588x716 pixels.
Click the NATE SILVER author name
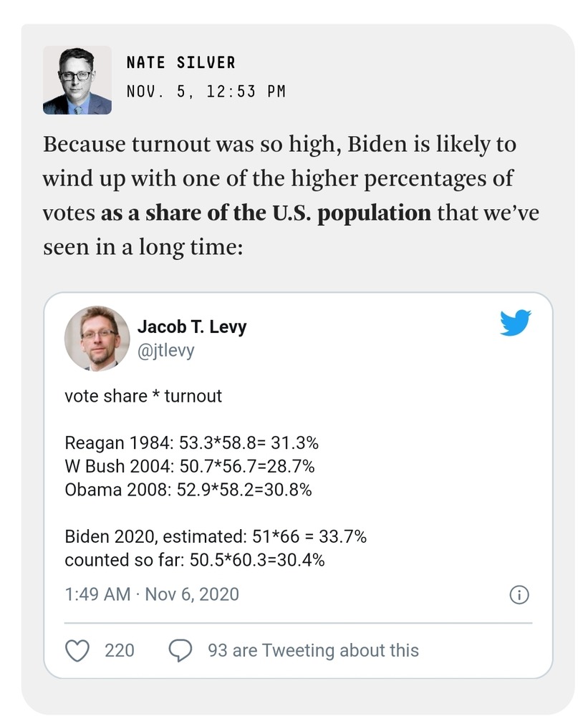[180, 63]
